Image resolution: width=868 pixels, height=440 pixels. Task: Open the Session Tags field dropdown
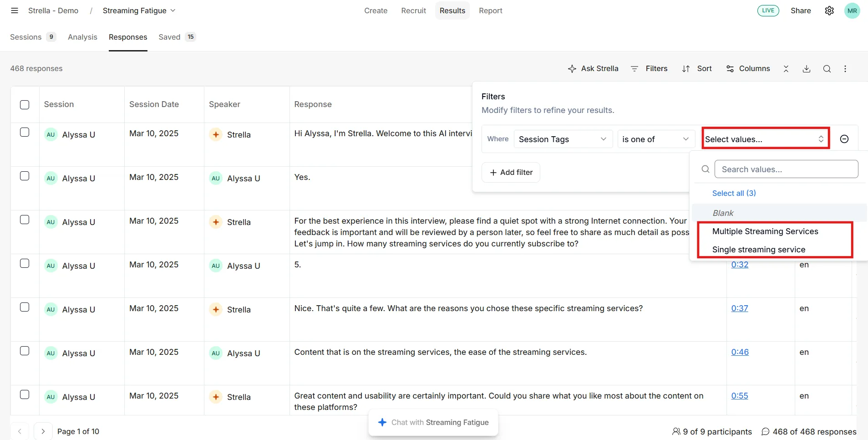coord(563,139)
